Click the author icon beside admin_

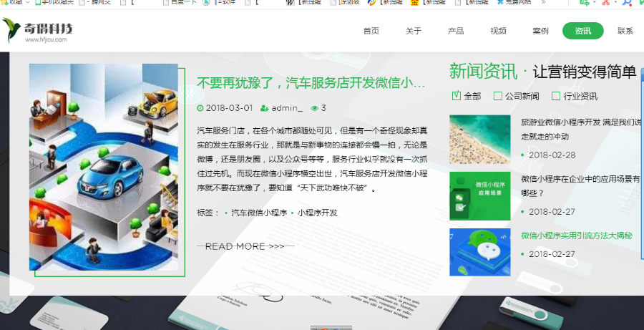click(x=265, y=108)
